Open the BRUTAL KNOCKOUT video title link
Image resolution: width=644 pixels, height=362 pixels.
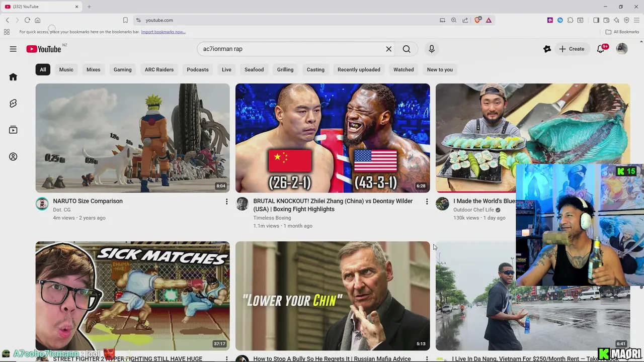point(333,205)
